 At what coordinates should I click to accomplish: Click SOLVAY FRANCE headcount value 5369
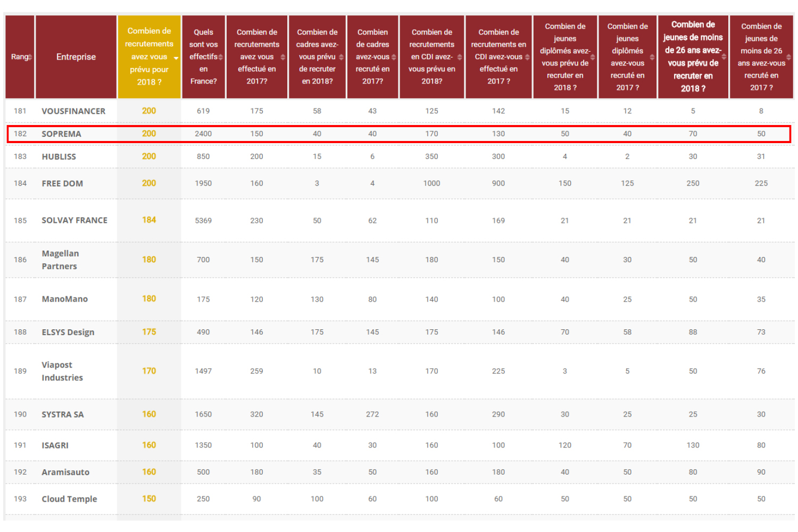pyautogui.click(x=203, y=220)
